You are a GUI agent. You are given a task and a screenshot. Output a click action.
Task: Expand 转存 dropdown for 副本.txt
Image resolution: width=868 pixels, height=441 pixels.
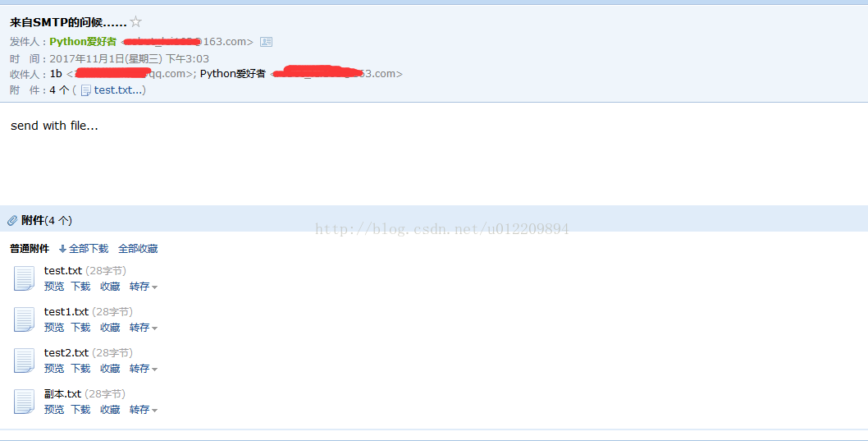click(144, 410)
